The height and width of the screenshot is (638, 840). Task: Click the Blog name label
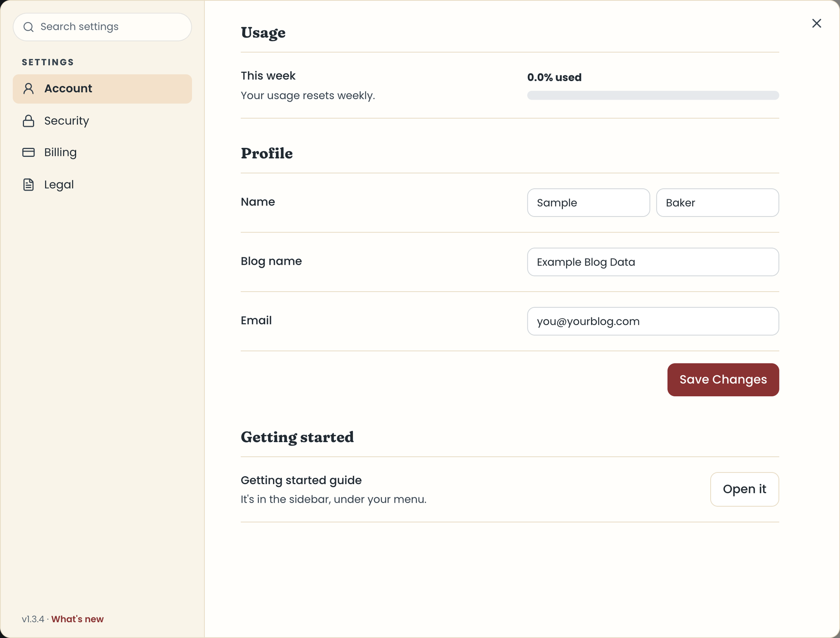(271, 261)
